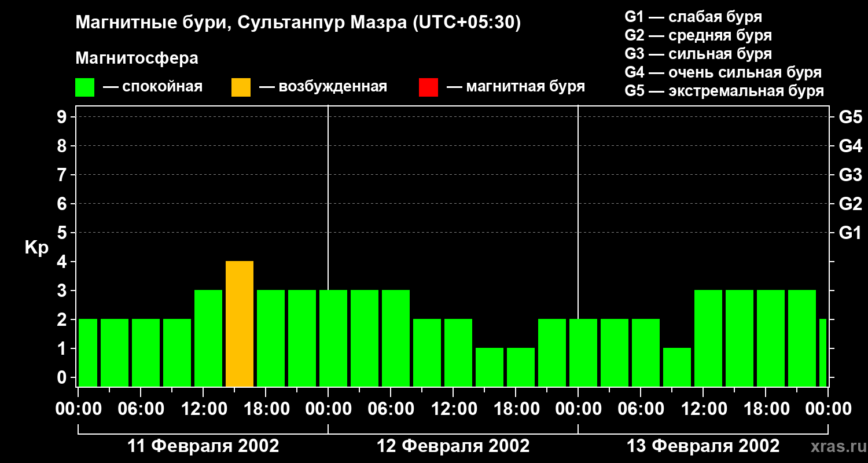Click the right-axis 'G1' level label
The width and height of the screenshot is (868, 463).
(x=850, y=233)
